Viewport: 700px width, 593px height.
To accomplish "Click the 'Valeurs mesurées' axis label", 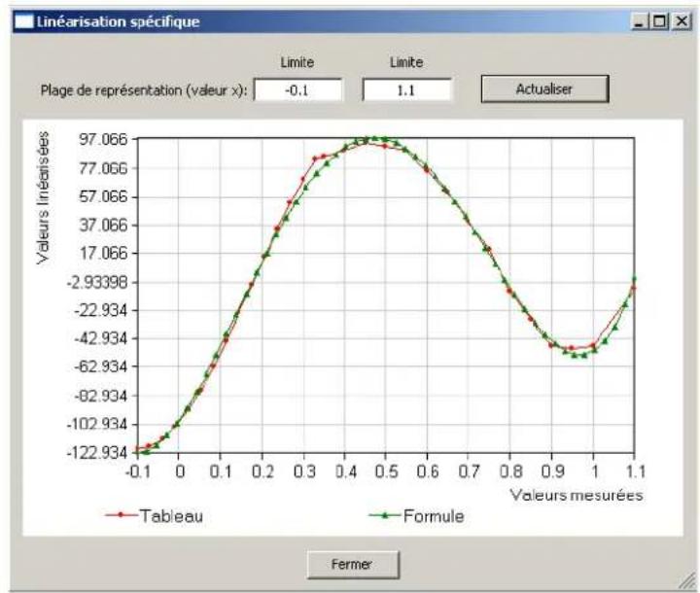I will pos(577,495).
